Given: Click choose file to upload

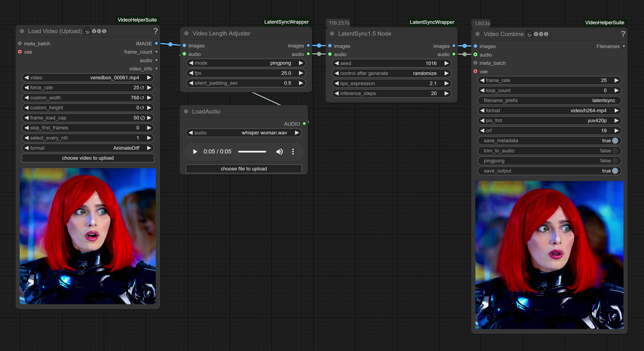Looking at the screenshot, I should (x=244, y=169).
